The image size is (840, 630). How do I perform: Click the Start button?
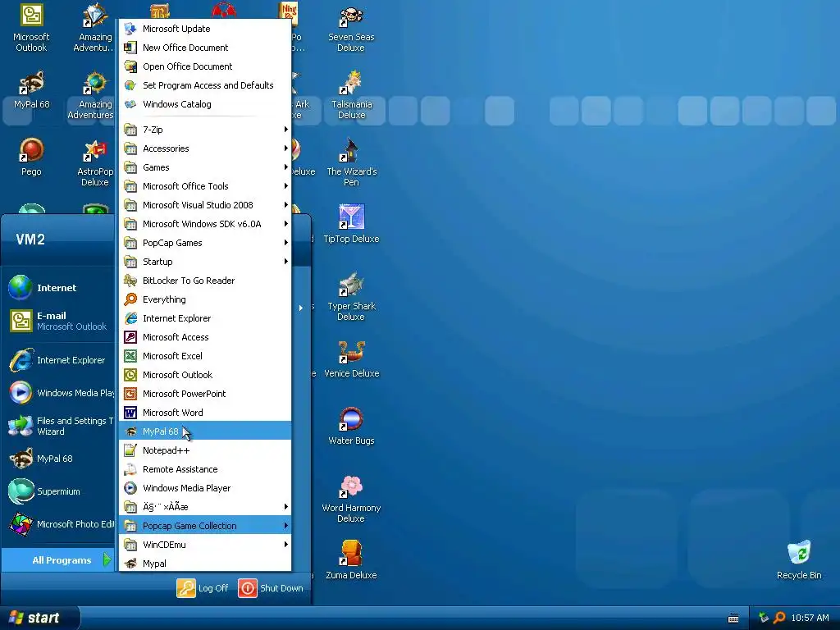39,618
